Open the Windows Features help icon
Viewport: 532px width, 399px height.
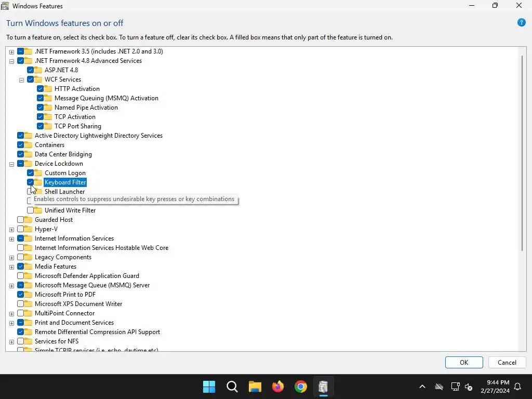point(521,23)
